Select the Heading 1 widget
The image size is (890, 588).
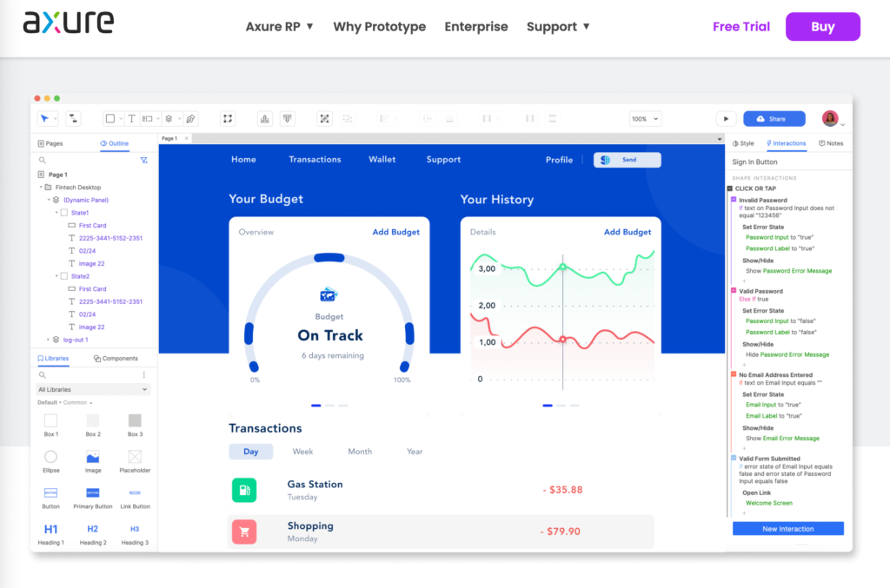tap(51, 534)
